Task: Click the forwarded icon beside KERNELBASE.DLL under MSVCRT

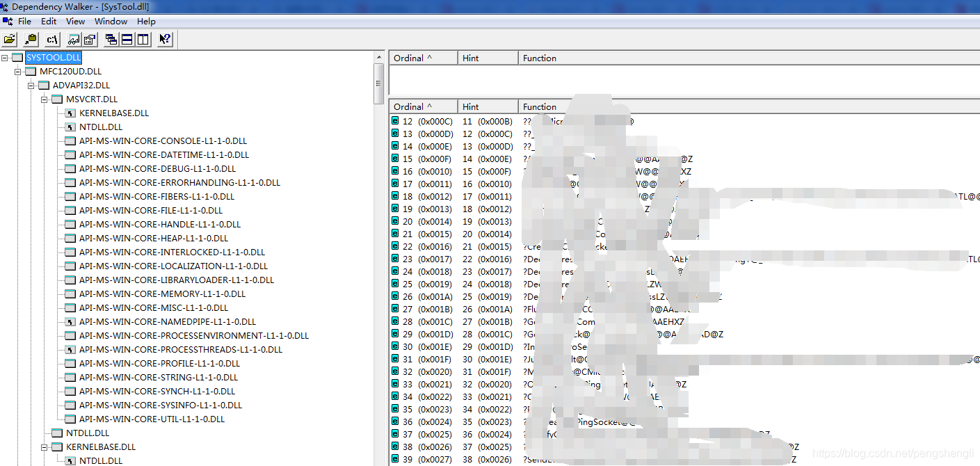Action: [x=70, y=113]
